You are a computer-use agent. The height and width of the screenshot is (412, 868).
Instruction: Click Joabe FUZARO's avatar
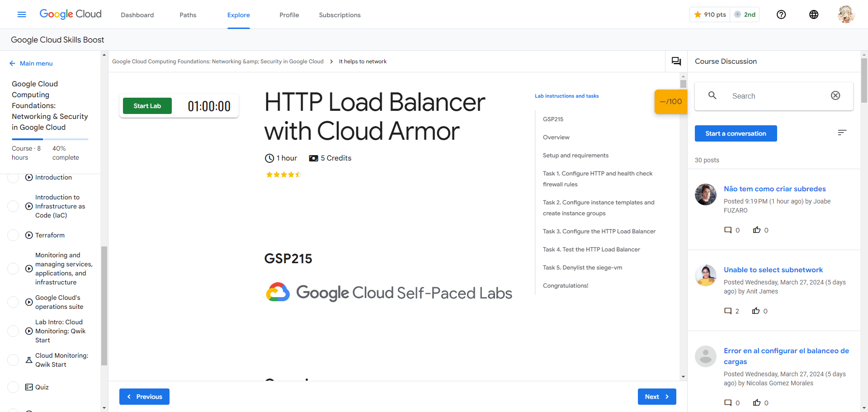click(x=706, y=194)
